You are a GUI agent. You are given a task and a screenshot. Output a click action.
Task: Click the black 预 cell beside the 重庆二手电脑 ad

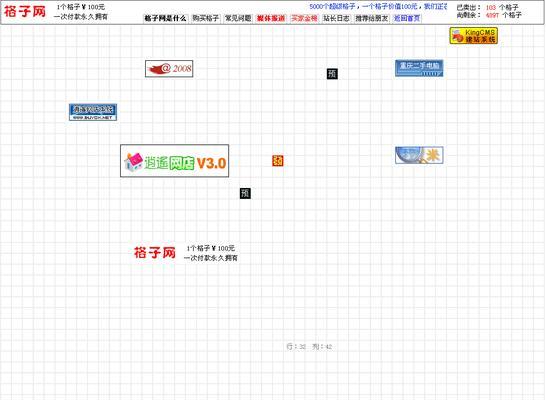pos(332,73)
